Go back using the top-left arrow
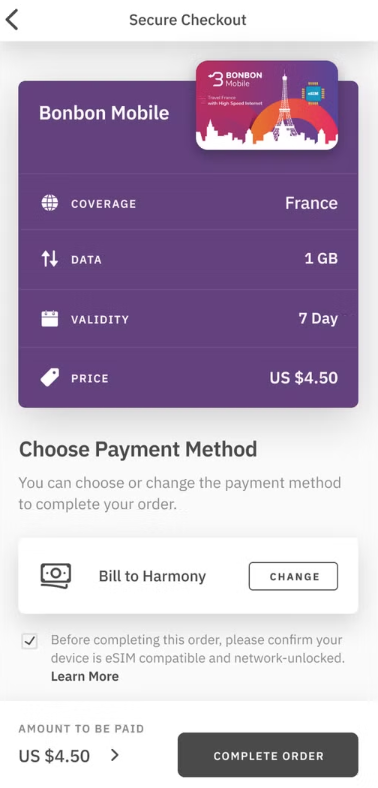 click(x=12, y=20)
